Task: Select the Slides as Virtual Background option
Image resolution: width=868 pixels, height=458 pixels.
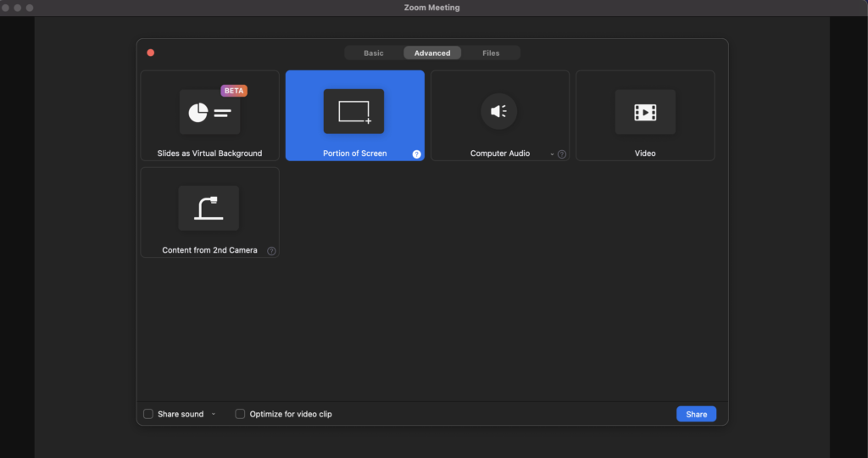Action: pyautogui.click(x=210, y=115)
